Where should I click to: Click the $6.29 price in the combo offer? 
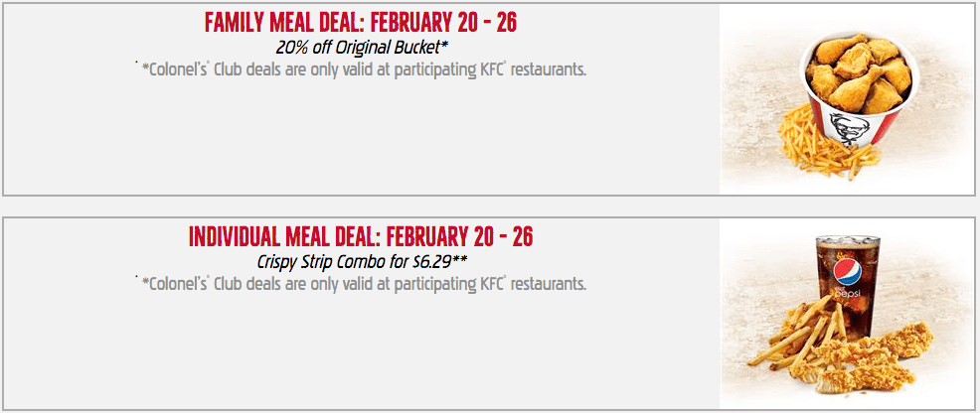(x=432, y=262)
